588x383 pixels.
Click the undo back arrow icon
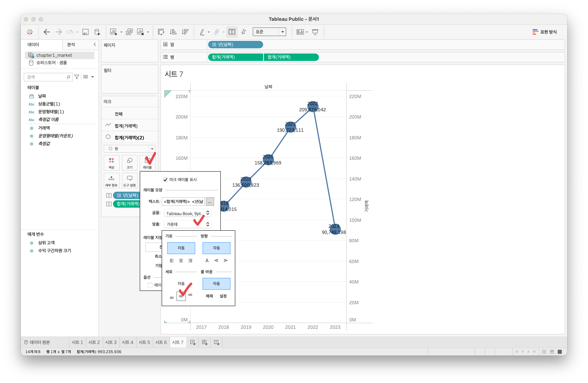pos(47,32)
